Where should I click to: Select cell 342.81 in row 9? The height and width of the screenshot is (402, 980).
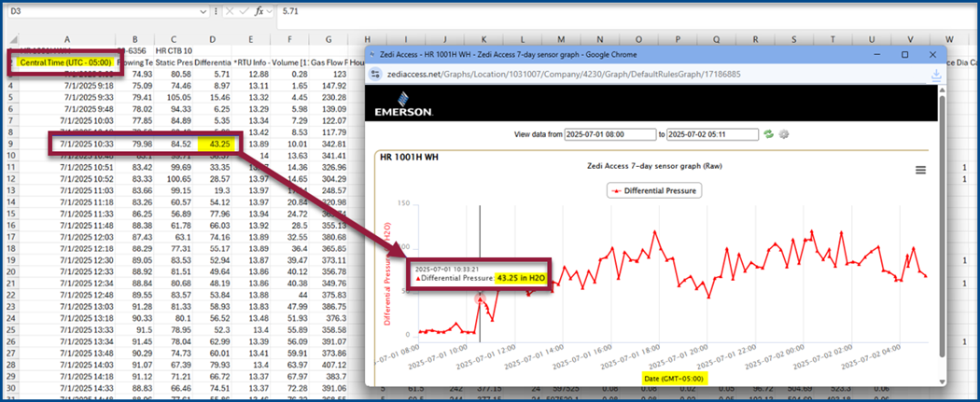tap(329, 144)
